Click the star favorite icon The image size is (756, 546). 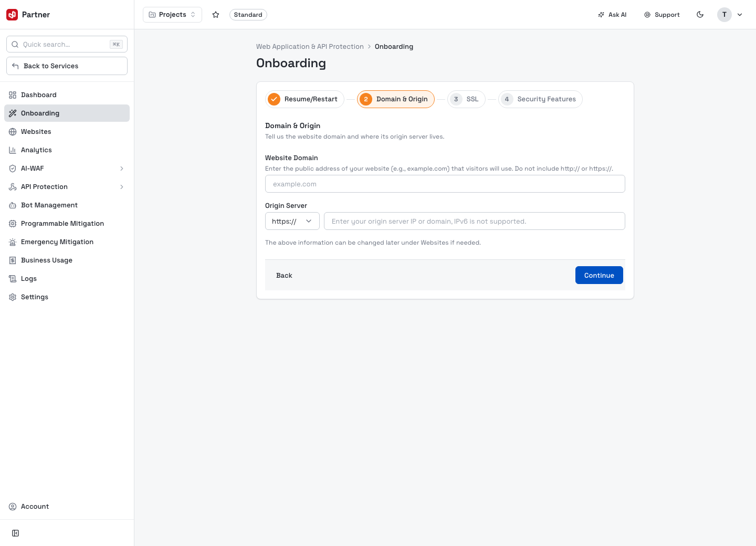[216, 15]
